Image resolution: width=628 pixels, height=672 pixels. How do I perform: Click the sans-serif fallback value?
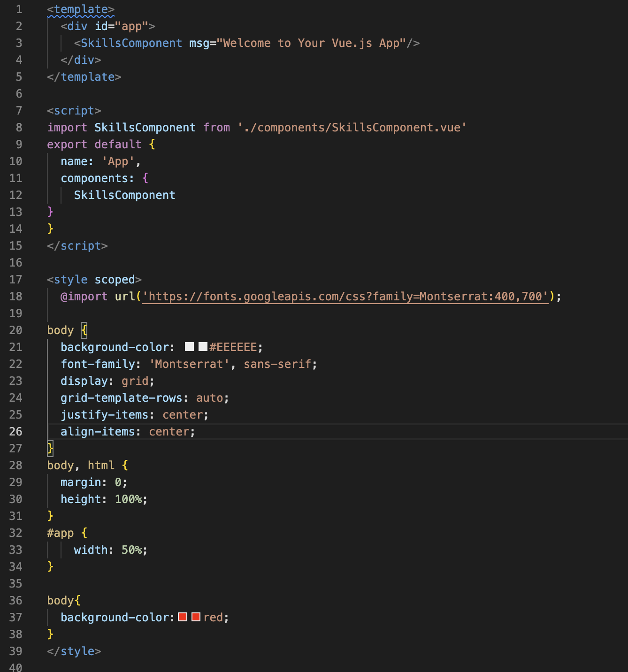pos(277,364)
